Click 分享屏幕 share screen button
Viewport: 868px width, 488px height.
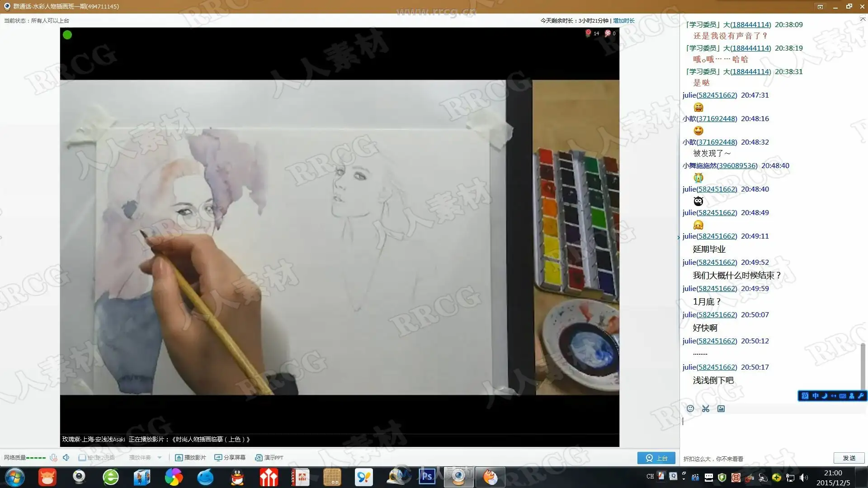230,458
